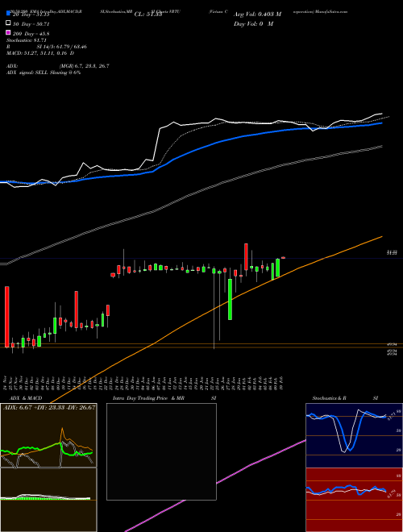Screen dimensions: 403x532
Task: Click the 'Intra Day Trading Price & MRSI' title
Action: coord(164,398)
